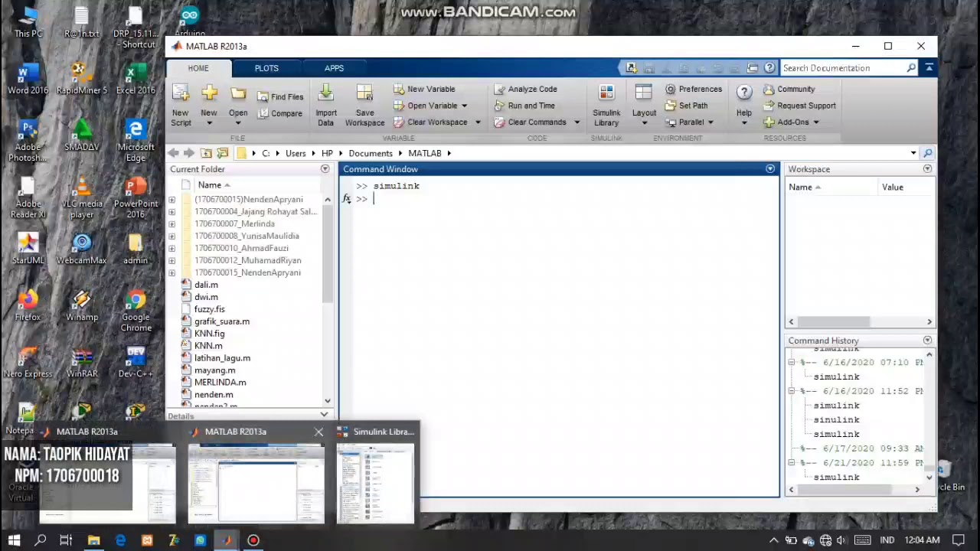Open Find Files tool
Screen dimensions: 980x551
click(x=280, y=97)
